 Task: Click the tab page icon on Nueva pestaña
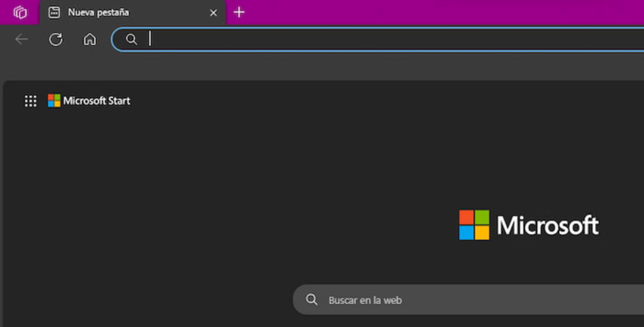click(x=54, y=12)
